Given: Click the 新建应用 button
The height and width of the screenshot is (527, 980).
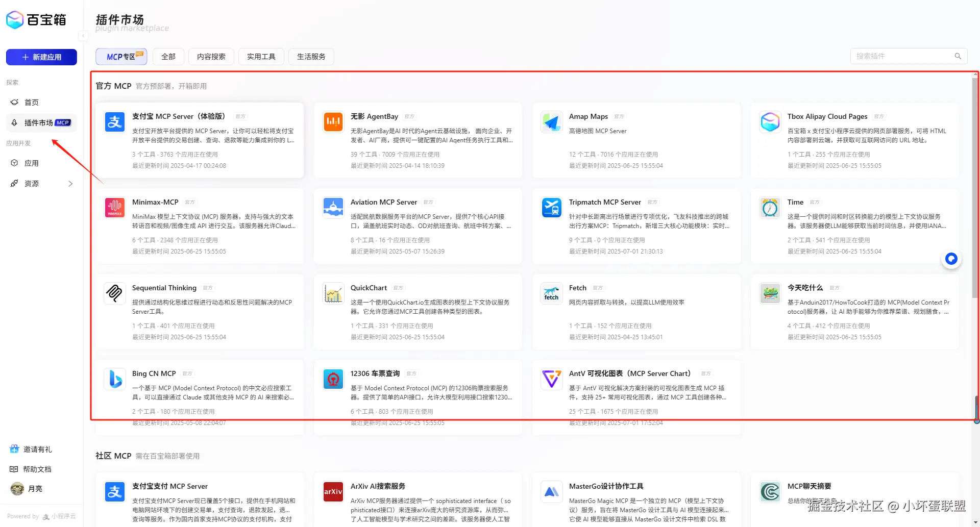Looking at the screenshot, I should (x=41, y=57).
